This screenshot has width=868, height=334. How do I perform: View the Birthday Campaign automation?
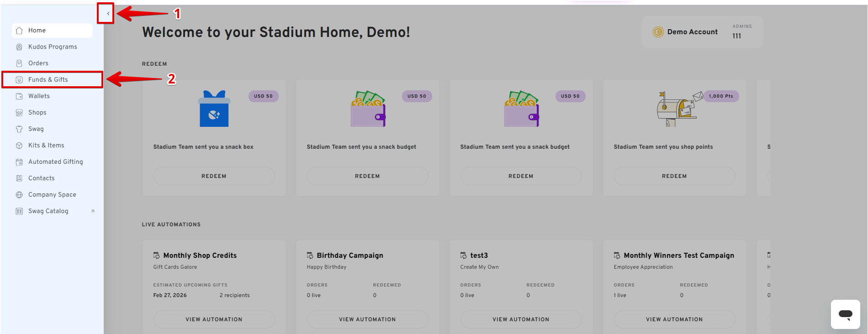click(x=367, y=319)
